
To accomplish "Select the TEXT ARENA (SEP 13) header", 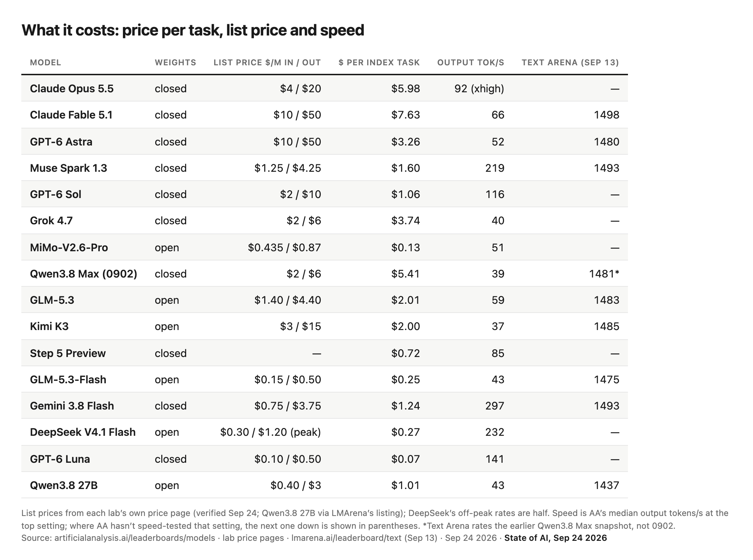I will 570,62.
